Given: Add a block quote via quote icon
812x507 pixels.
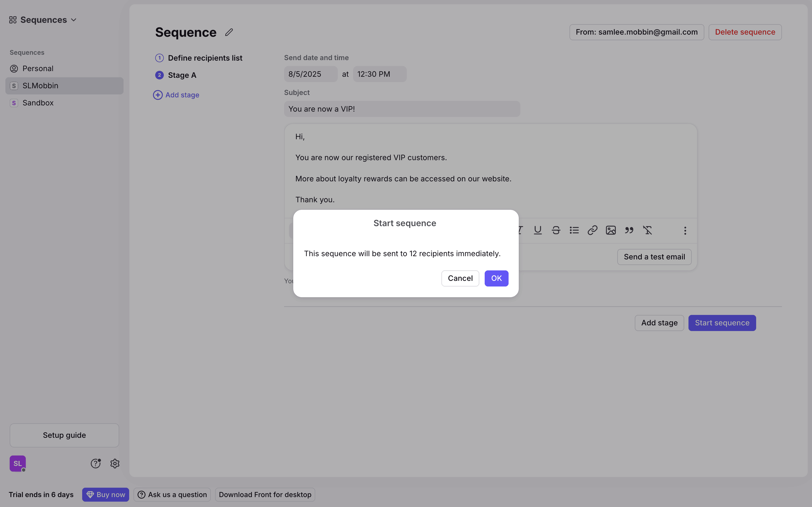Looking at the screenshot, I should [x=629, y=230].
